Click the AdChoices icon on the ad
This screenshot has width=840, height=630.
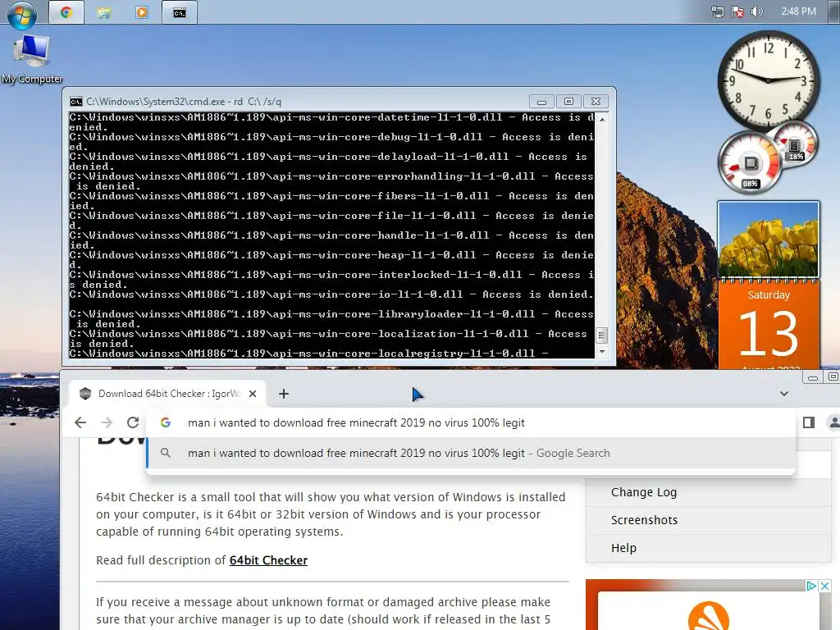click(811, 586)
